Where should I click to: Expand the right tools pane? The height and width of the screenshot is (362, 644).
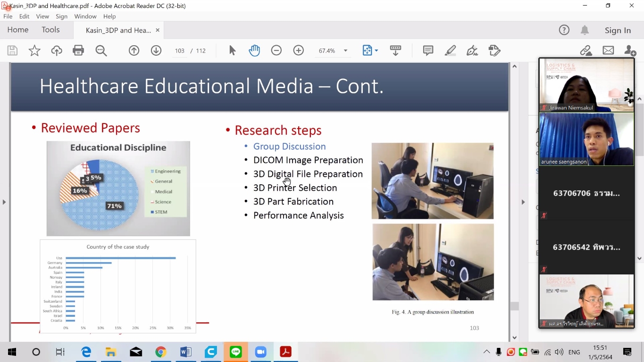(x=523, y=202)
